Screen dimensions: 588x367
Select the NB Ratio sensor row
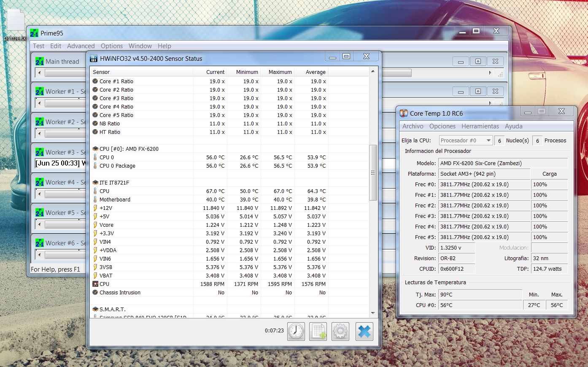pyautogui.click(x=230, y=123)
